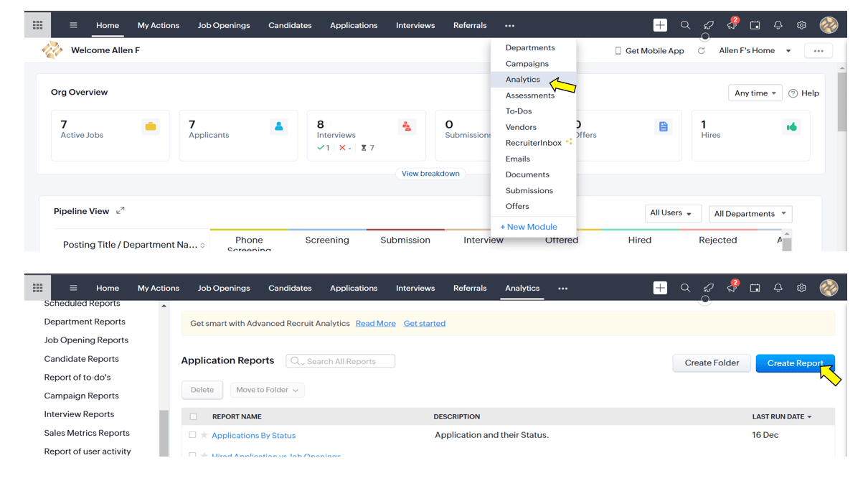Open Department Reports in the reports sidebar
The width and height of the screenshot is (868, 486).
[85, 322]
